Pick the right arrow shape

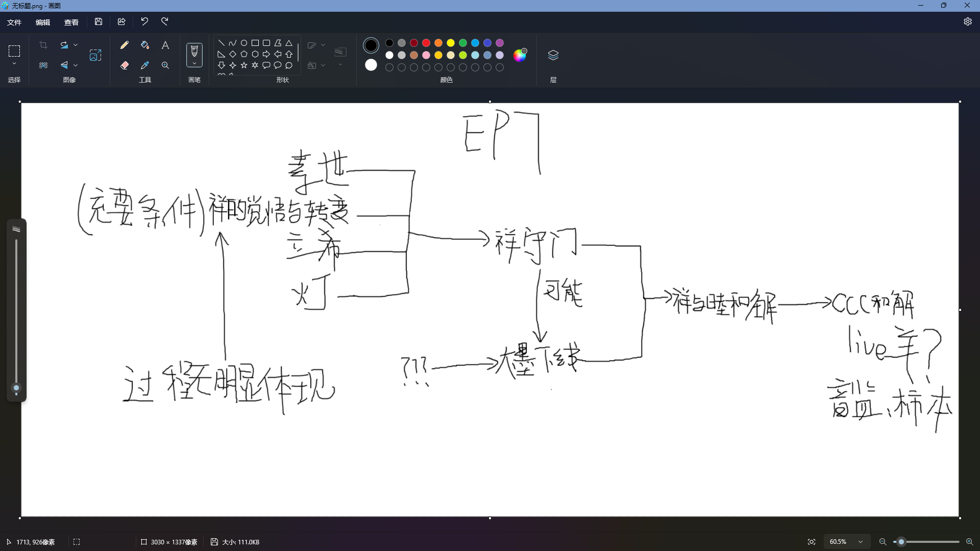coord(266,54)
